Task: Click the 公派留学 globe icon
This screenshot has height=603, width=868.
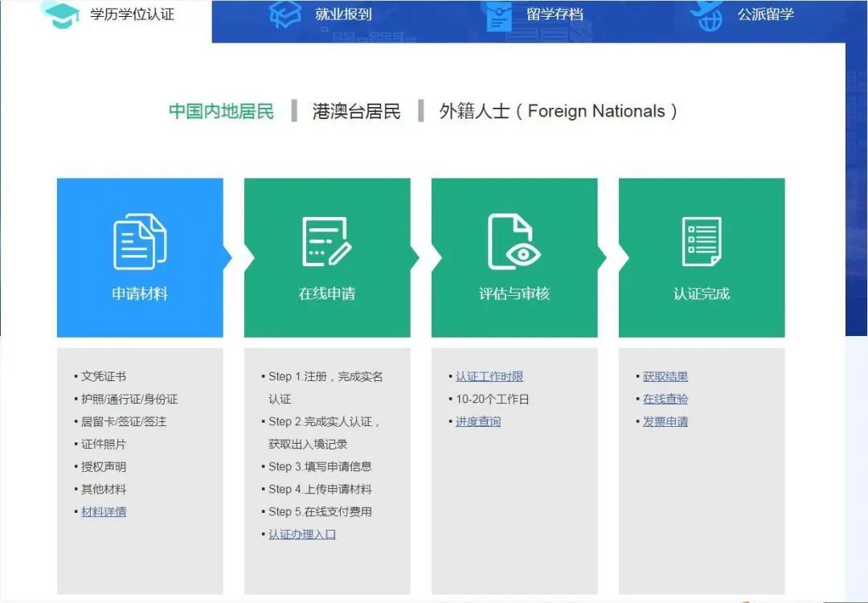Action: [706, 15]
